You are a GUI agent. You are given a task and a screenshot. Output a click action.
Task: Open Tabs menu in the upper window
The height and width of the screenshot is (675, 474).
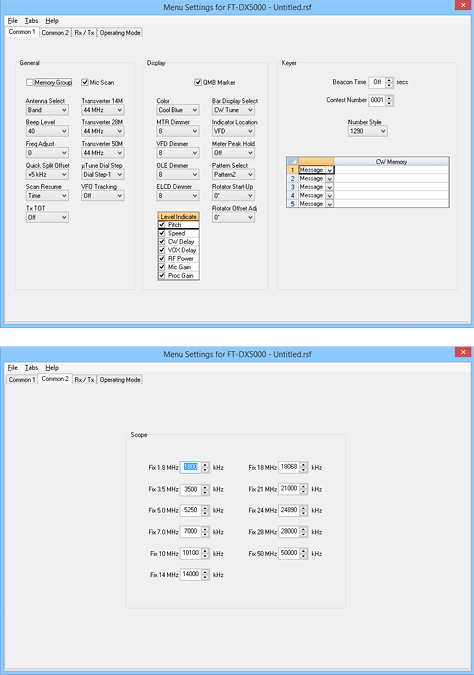coord(31,21)
